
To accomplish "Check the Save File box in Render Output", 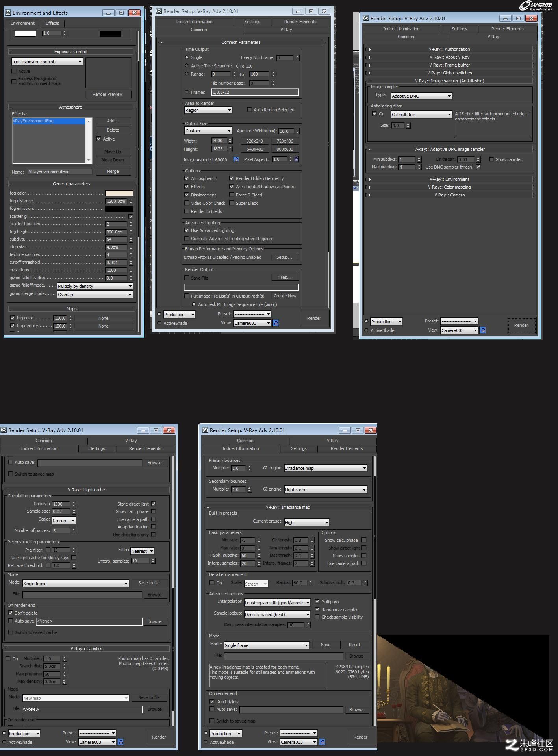I will click(187, 278).
